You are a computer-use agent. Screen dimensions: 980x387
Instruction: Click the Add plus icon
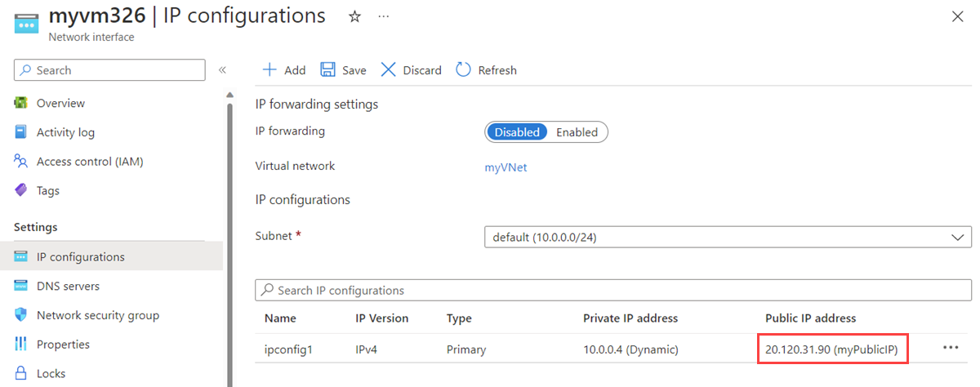(x=269, y=70)
